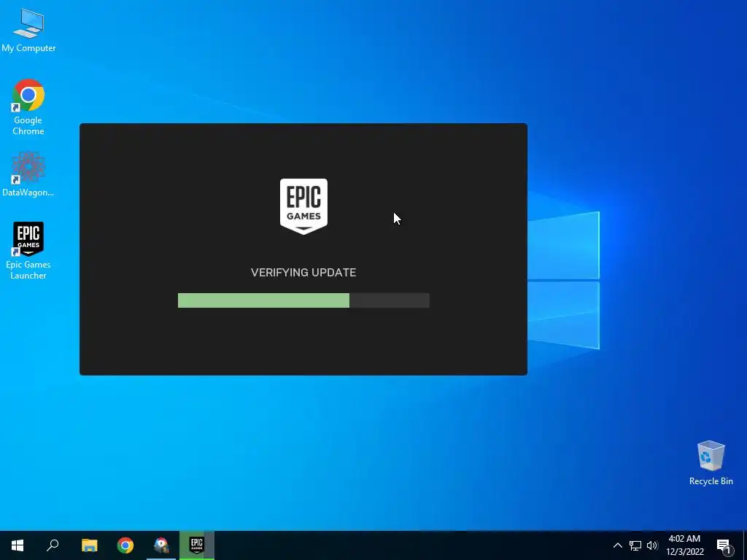Screen dimensions: 747x560
Task: Launch Chrome from the taskbar
Action: (125, 545)
